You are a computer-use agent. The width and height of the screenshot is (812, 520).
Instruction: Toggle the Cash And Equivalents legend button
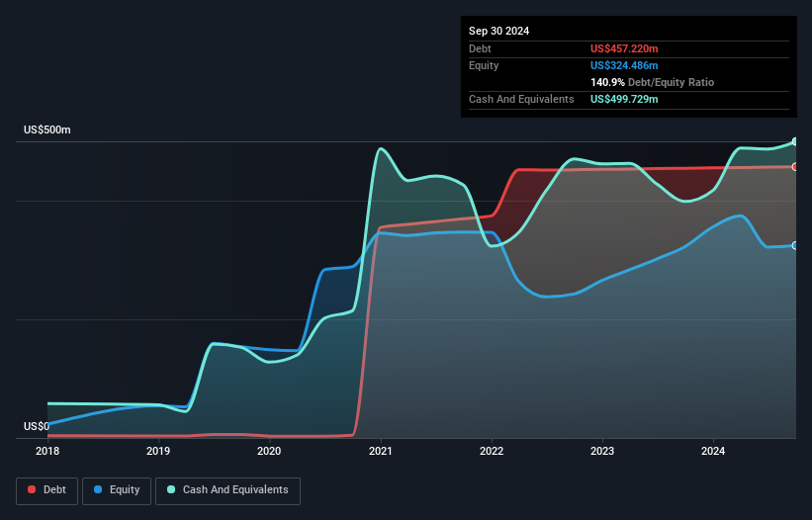227,490
